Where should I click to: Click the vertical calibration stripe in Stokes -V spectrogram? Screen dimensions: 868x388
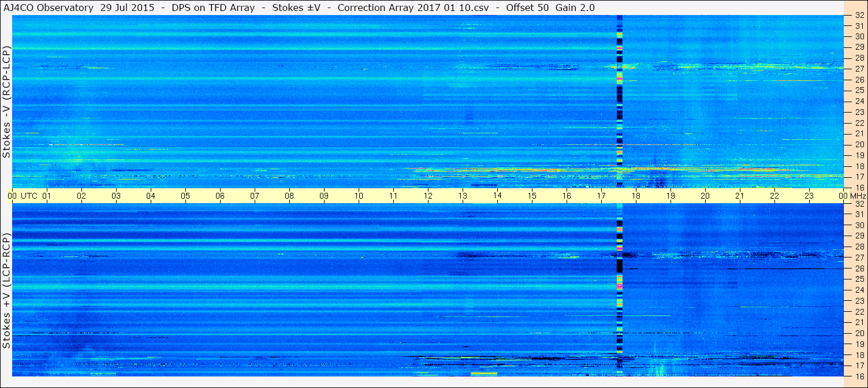pos(620,102)
